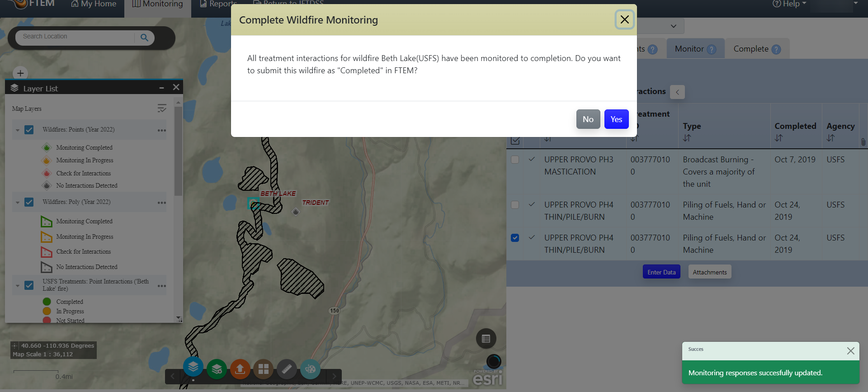Go to My Home
868x392 pixels.
pyautogui.click(x=94, y=4)
